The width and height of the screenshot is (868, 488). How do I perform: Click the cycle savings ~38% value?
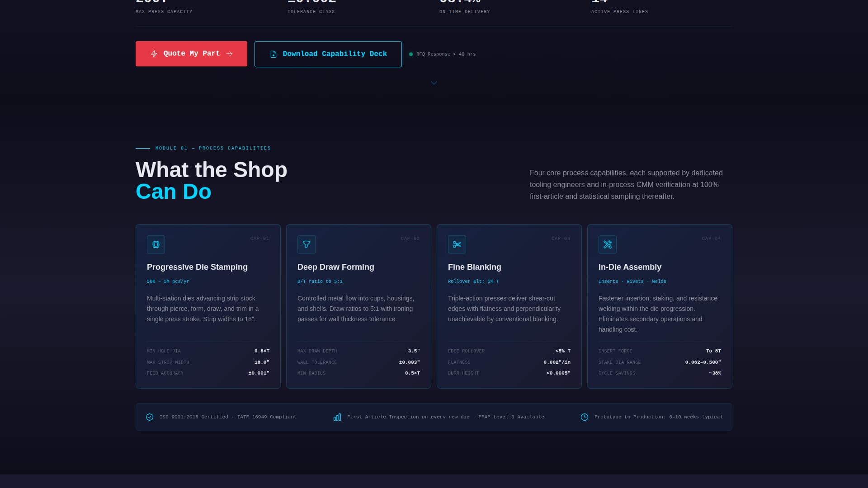click(715, 373)
